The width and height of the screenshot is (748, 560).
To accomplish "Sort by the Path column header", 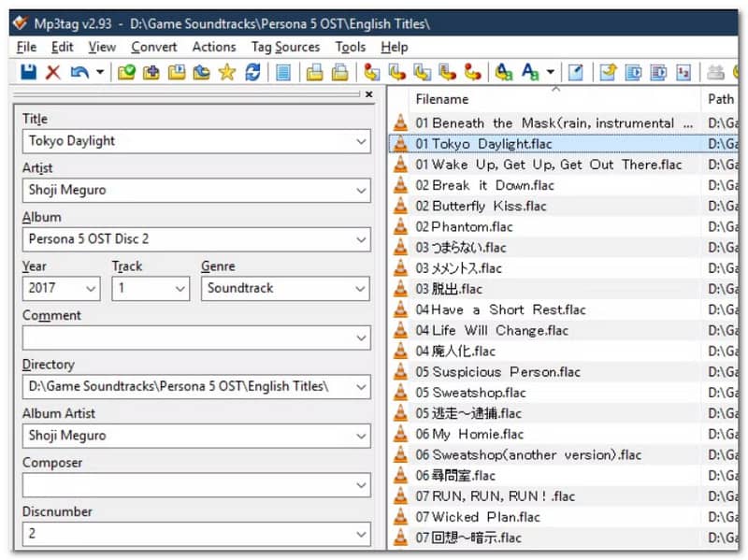I will click(x=720, y=99).
